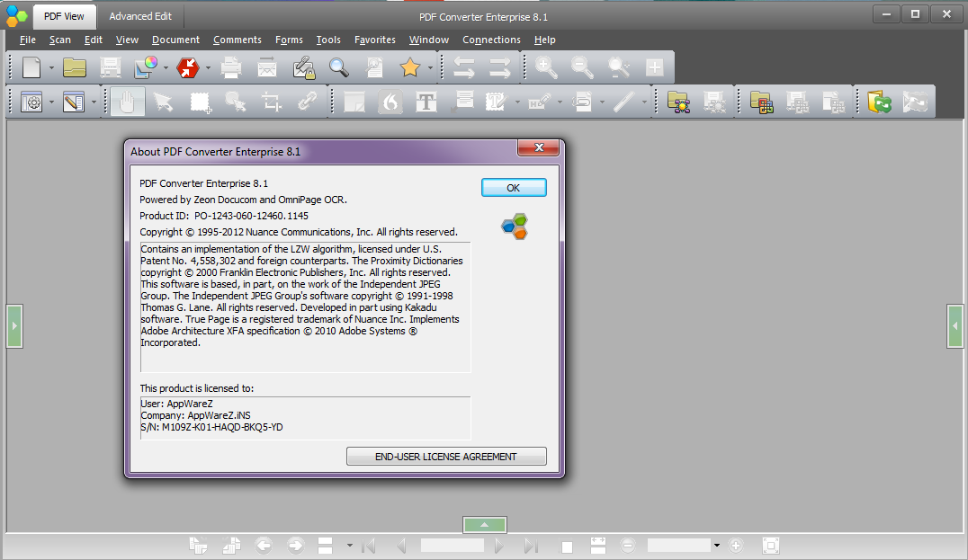968x560 pixels.
Task: Close the About dialog with red X
Action: pyautogui.click(x=538, y=147)
